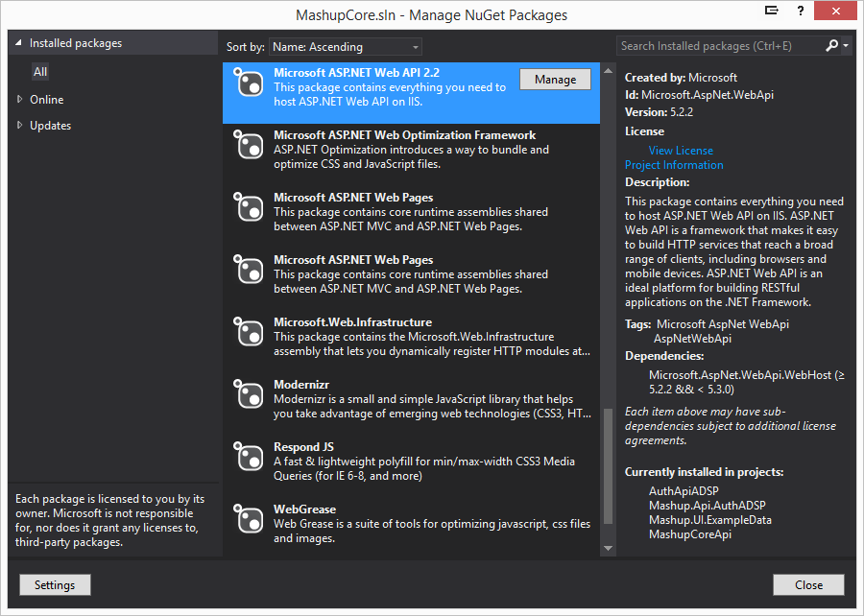The height and width of the screenshot is (616, 864).
Task: Click the AuthApiADSP project name
Action: pos(684,491)
